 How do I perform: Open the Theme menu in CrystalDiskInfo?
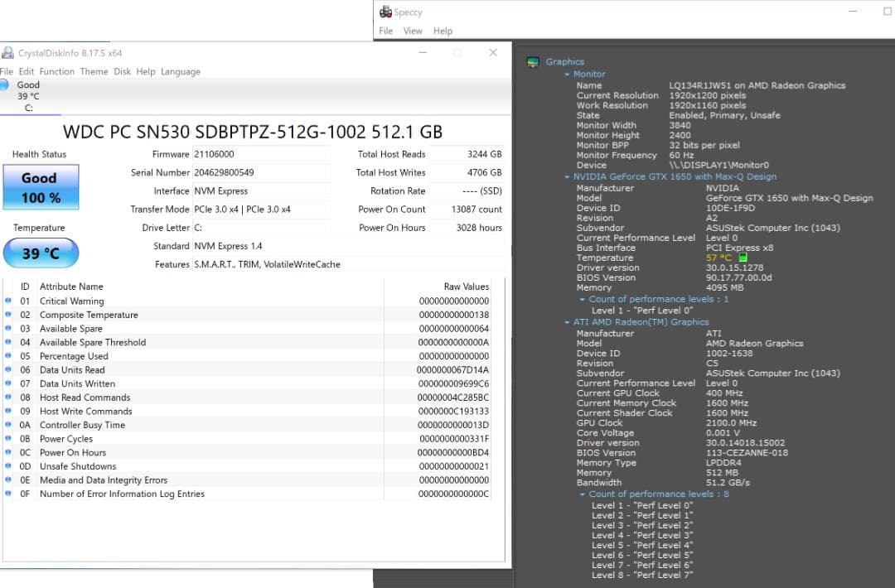(94, 72)
